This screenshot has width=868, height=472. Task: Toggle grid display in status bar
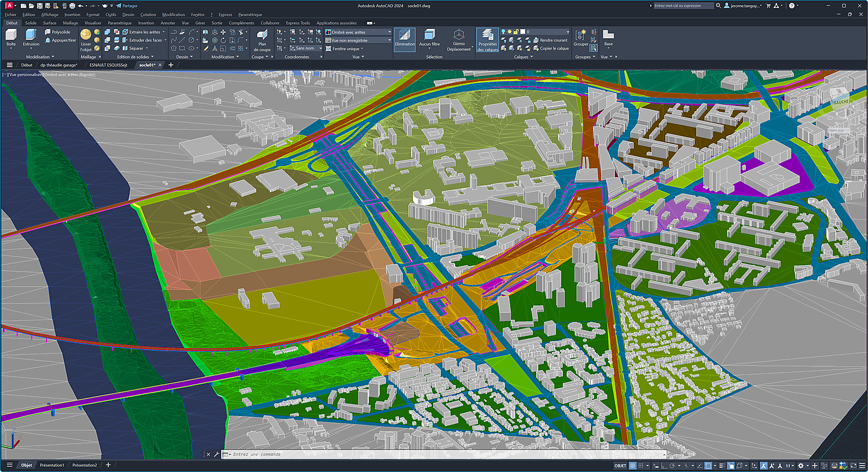[x=633, y=466]
